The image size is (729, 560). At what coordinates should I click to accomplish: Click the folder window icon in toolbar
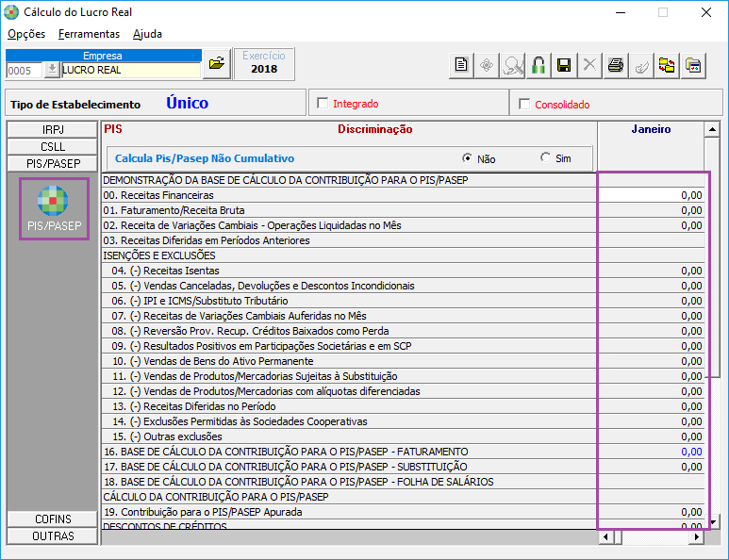(693, 65)
